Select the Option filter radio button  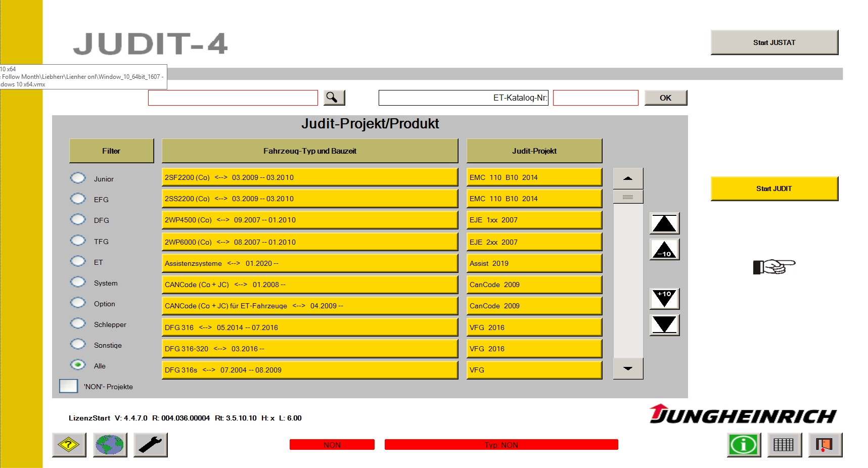pos(78,303)
